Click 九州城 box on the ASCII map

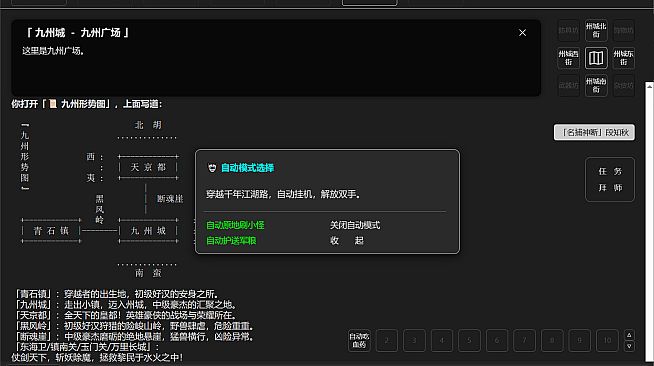coord(148,231)
